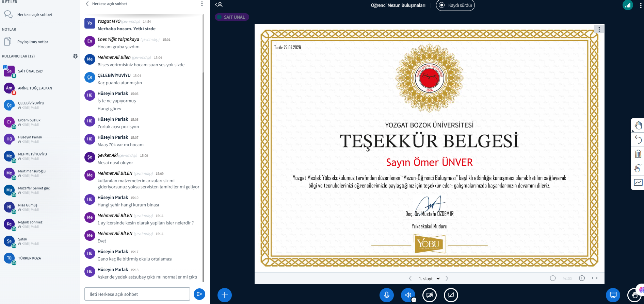Click Kaydı sürdür recording button
The height and width of the screenshot is (304, 644).
point(455,5)
